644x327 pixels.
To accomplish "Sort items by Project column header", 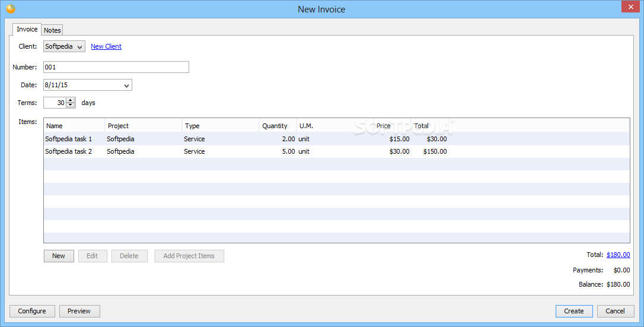I will 144,126.
